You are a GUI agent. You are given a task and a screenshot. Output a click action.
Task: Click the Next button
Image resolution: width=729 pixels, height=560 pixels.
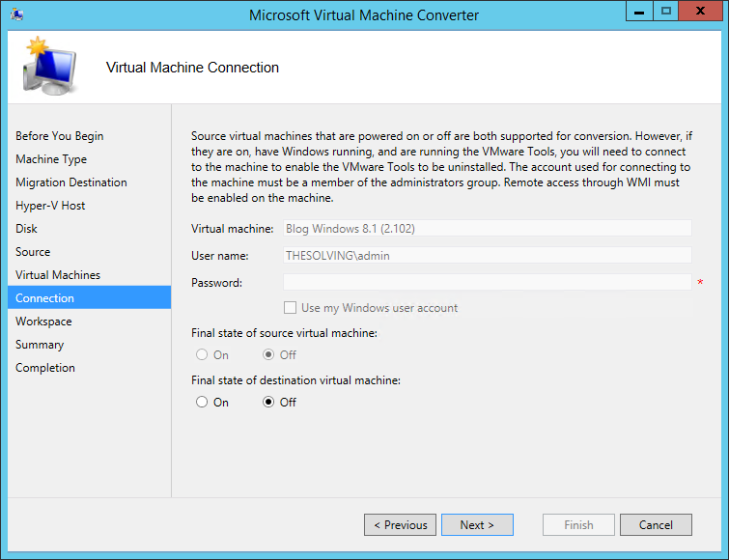pos(477,524)
